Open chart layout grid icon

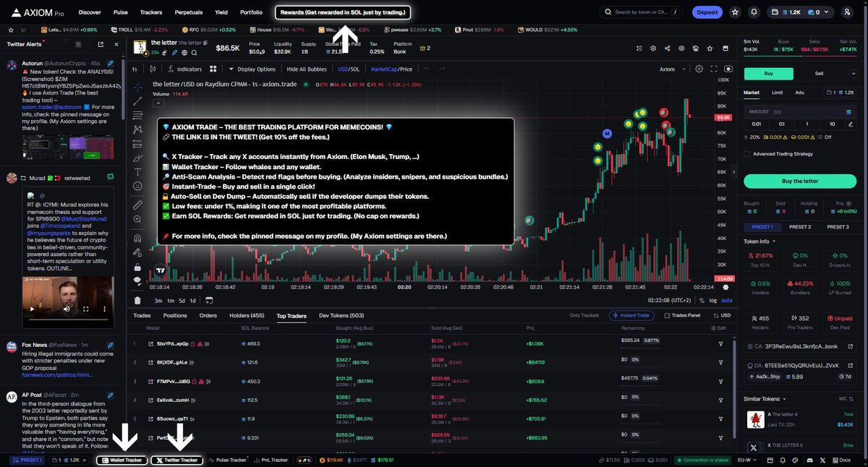213,69
